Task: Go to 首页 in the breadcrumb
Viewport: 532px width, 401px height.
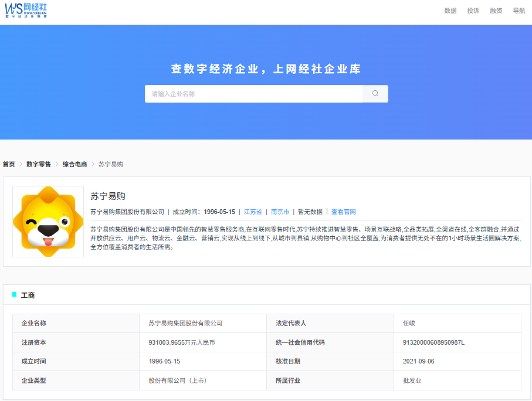Action: point(9,164)
